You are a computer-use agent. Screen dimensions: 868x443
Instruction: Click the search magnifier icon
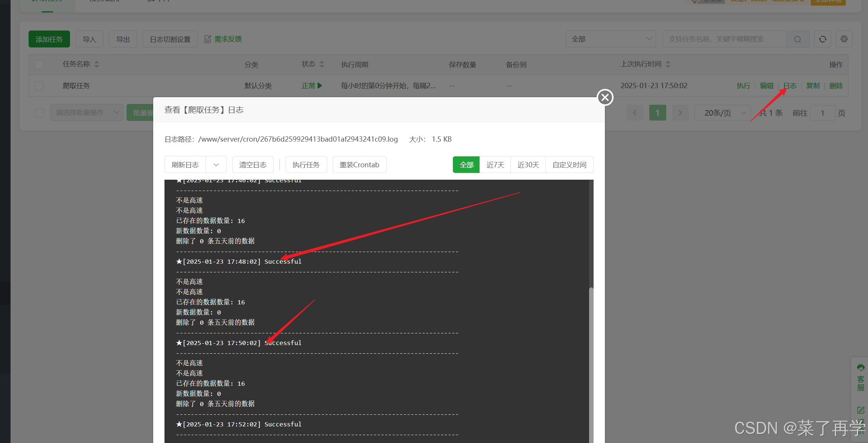pos(797,39)
